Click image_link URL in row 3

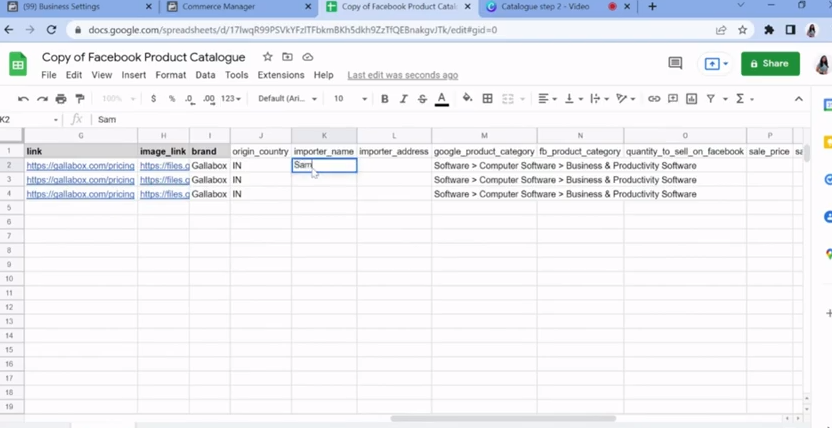point(164,180)
